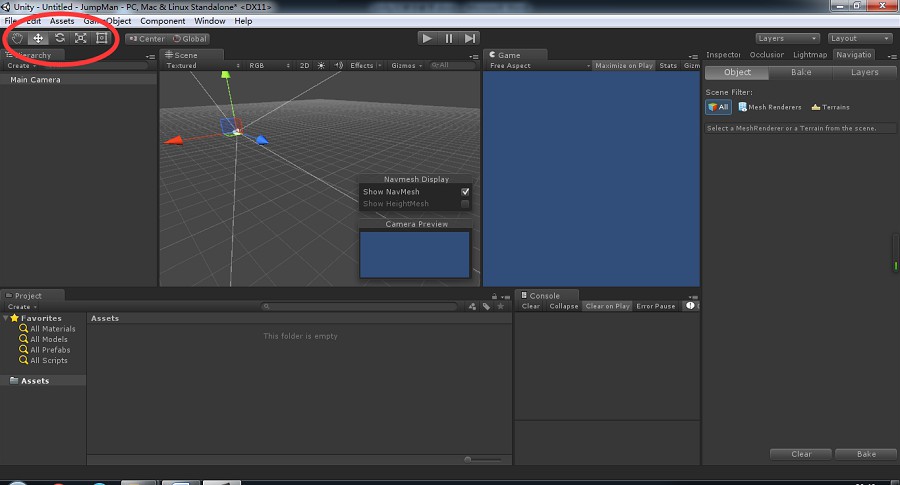Click the Scene view search field
The width and height of the screenshot is (900, 485).
click(452, 65)
